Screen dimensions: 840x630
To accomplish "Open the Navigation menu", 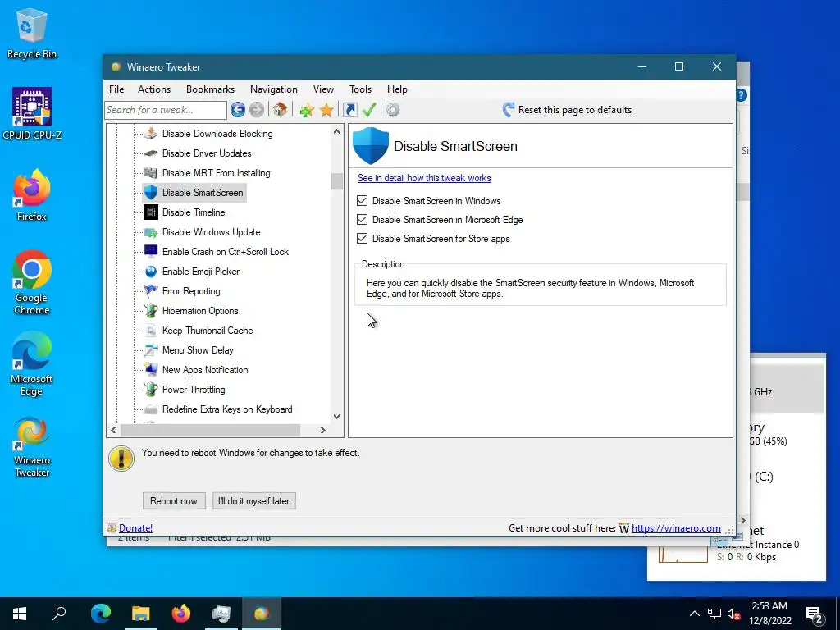I will (x=274, y=89).
